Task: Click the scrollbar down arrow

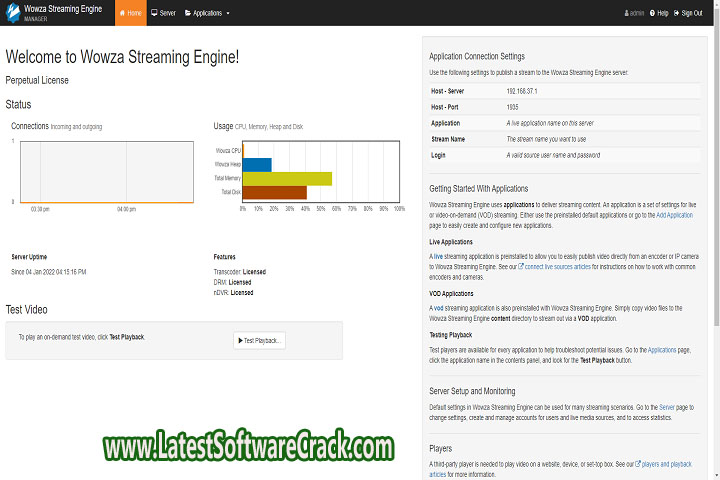Action: coord(715,475)
